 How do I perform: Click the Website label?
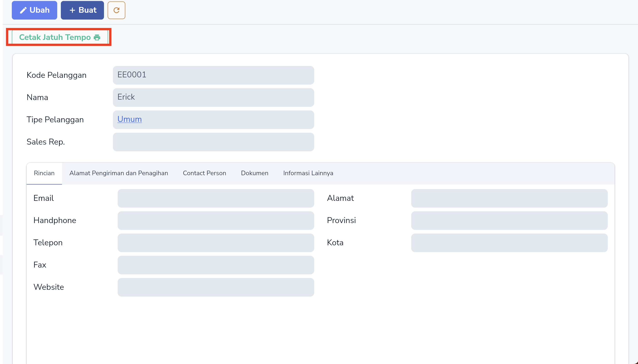[49, 287]
